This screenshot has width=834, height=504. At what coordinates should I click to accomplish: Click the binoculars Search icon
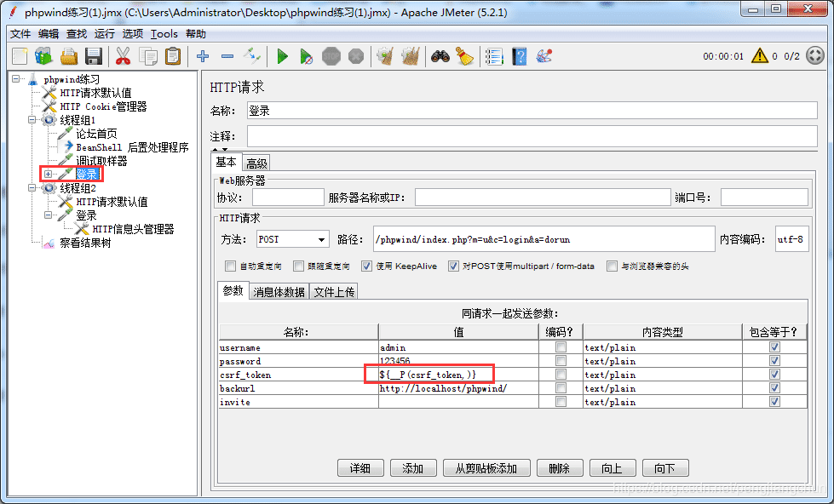coord(440,57)
